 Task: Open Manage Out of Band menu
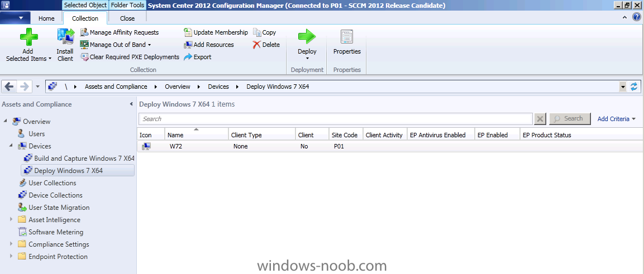click(116, 45)
